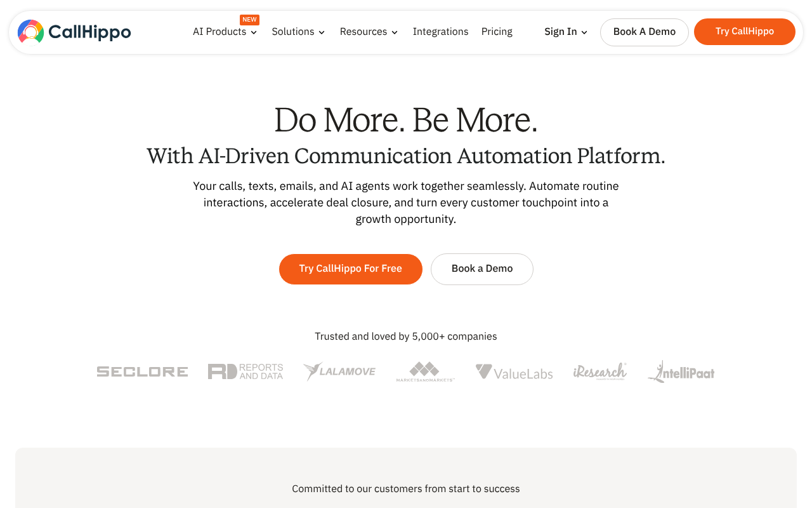Open the Integrations page
The width and height of the screenshot is (812, 508).
[x=440, y=32]
